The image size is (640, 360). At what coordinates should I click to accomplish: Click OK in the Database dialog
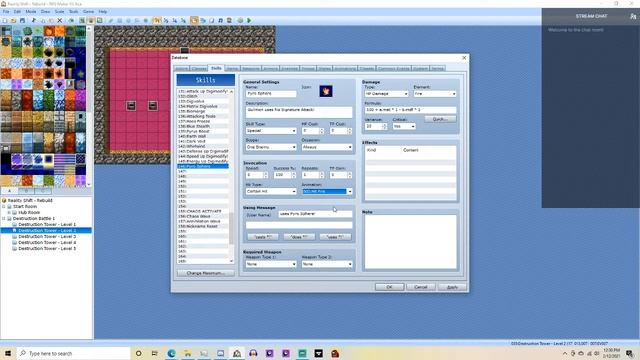pos(389,287)
